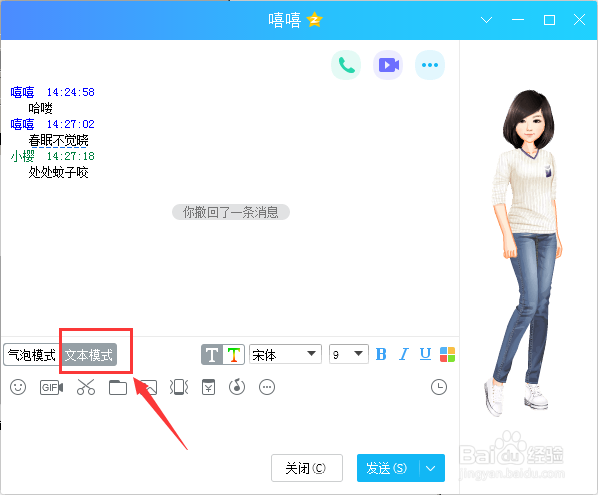Expand the send options arrow beside 发送
The width and height of the screenshot is (598, 495).
coord(431,468)
